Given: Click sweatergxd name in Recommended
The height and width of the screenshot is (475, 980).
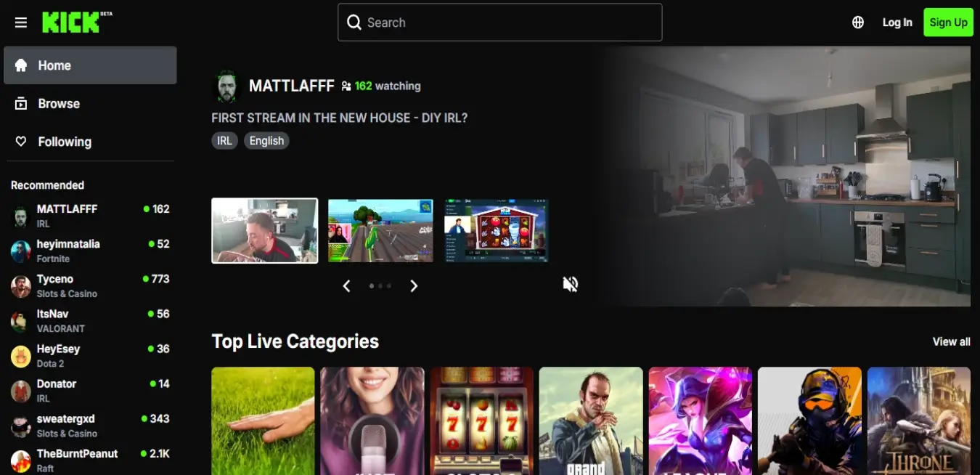Looking at the screenshot, I should [66, 419].
